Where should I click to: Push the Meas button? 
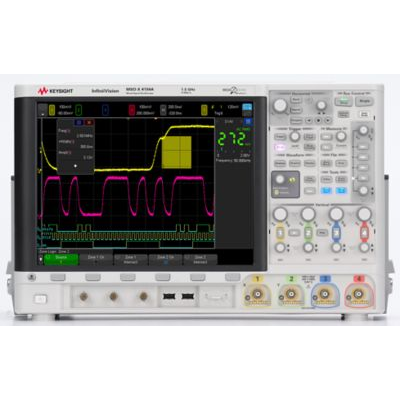(326, 147)
